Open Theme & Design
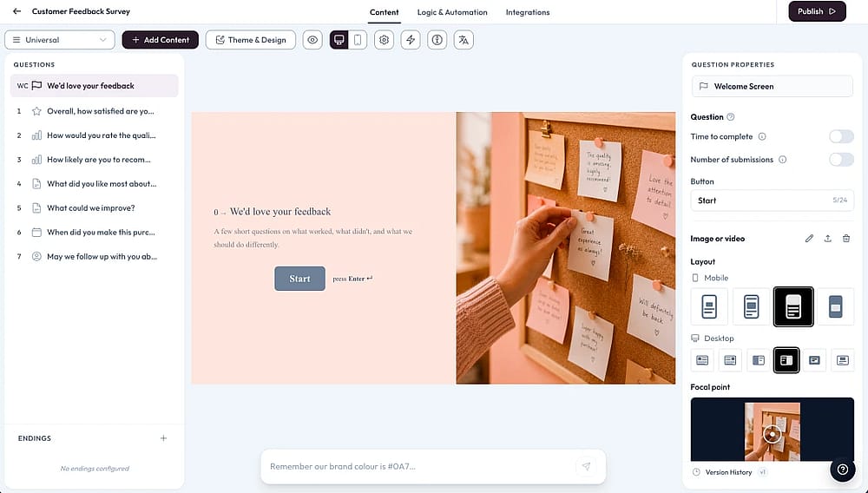Screen dimensions: 868x493 250,40
